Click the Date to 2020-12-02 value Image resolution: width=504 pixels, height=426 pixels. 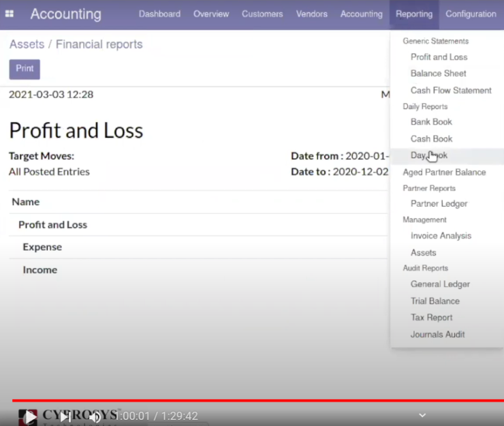click(x=360, y=172)
